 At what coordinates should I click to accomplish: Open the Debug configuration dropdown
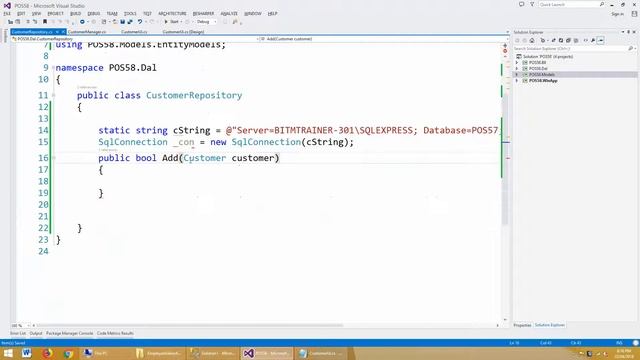(x=207, y=22)
